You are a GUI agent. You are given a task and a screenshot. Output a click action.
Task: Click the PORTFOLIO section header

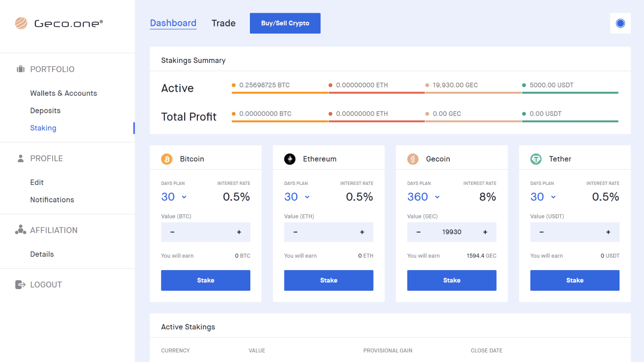(52, 69)
